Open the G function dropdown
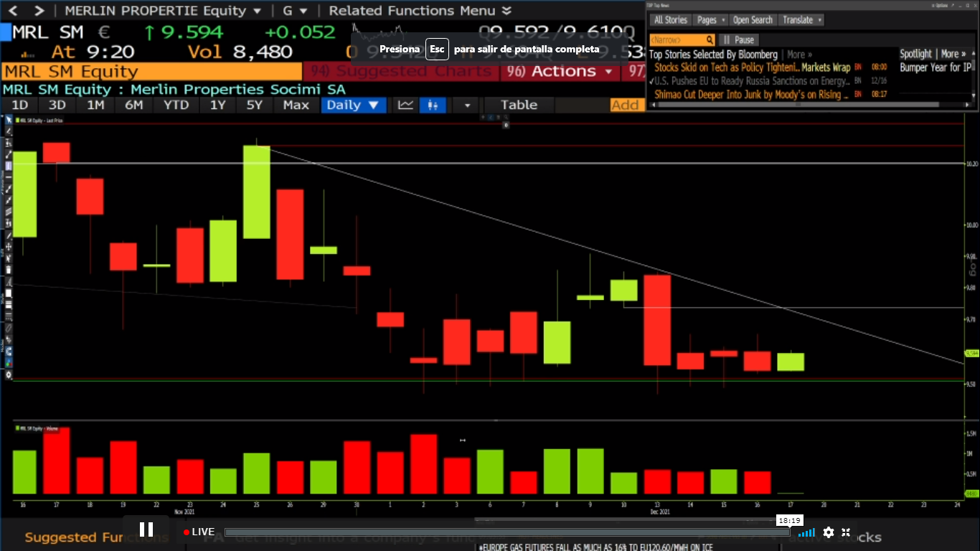The image size is (980, 551). 295,11
